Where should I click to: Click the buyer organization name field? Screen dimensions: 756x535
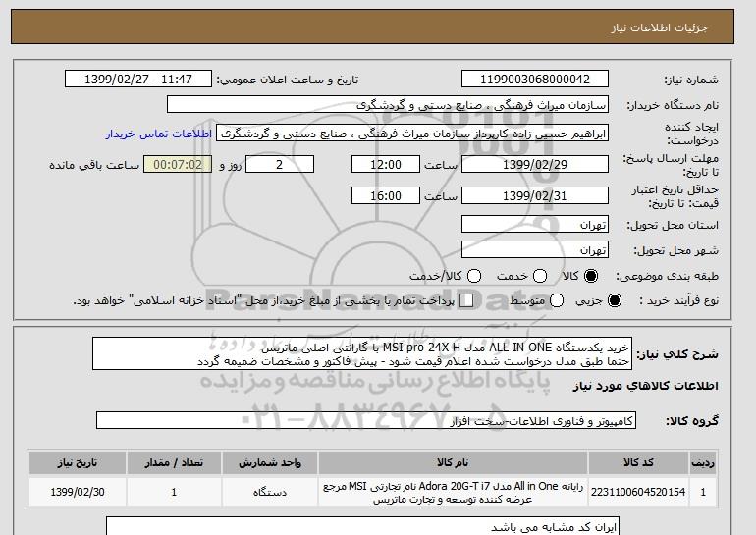[388, 105]
